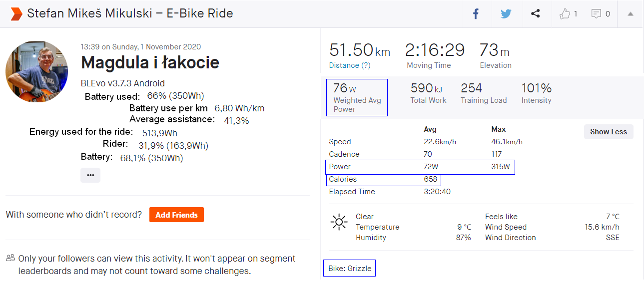Click the orange Strava chevron logo
Viewport: 644px width, 293px height.
(16, 13)
